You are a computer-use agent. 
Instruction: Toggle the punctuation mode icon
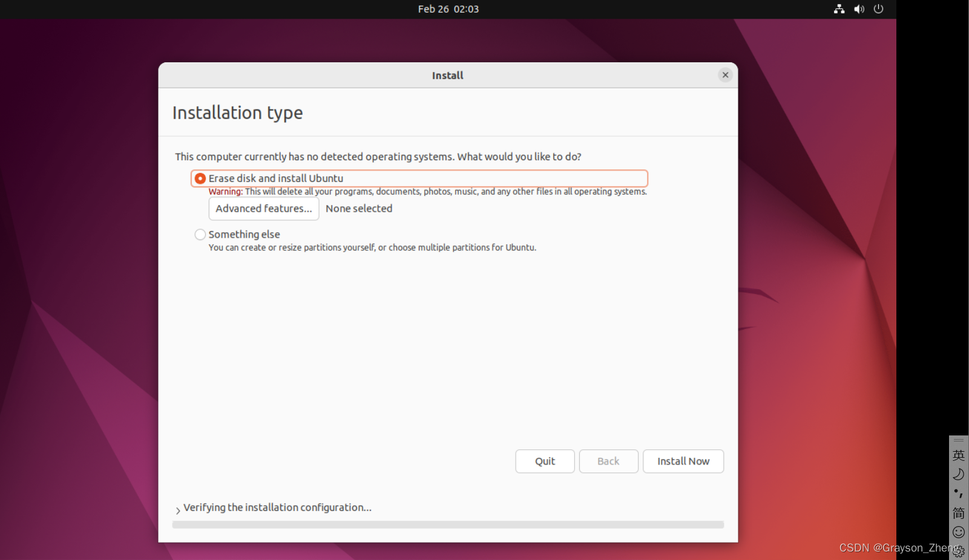coord(959,493)
